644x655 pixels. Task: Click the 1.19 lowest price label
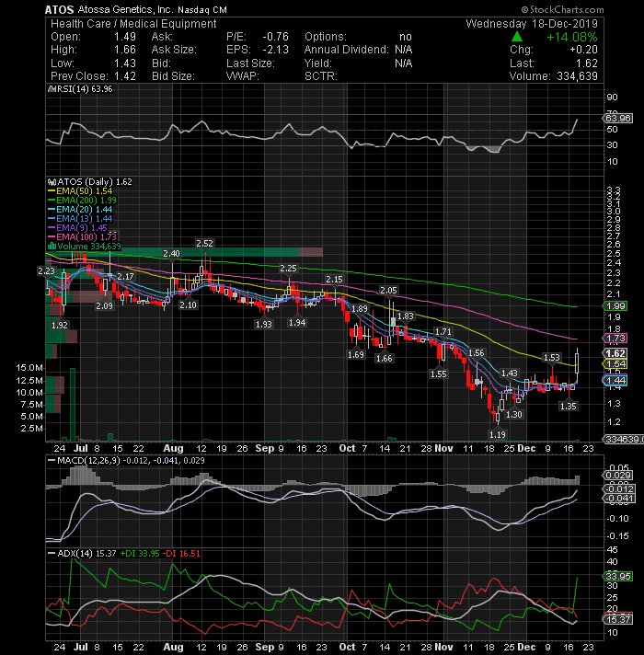[x=498, y=434]
